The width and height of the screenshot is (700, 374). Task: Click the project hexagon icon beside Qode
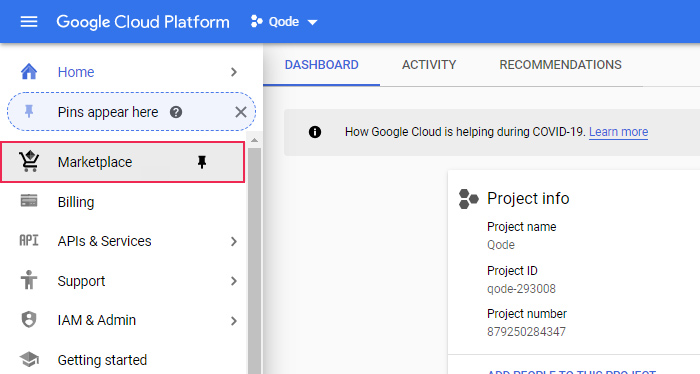[256, 21]
